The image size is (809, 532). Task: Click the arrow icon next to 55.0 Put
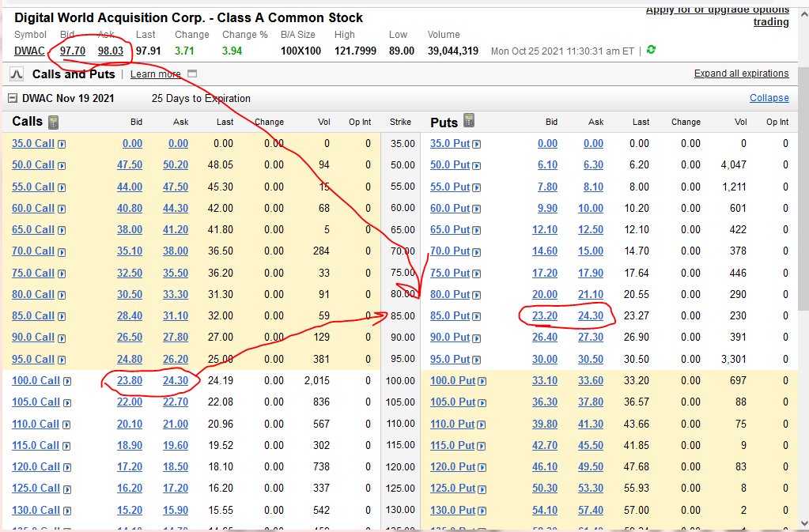pos(477,187)
